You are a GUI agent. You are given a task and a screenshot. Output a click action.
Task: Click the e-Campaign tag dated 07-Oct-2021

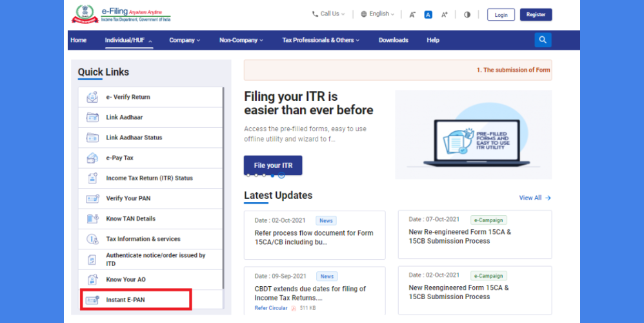488,220
